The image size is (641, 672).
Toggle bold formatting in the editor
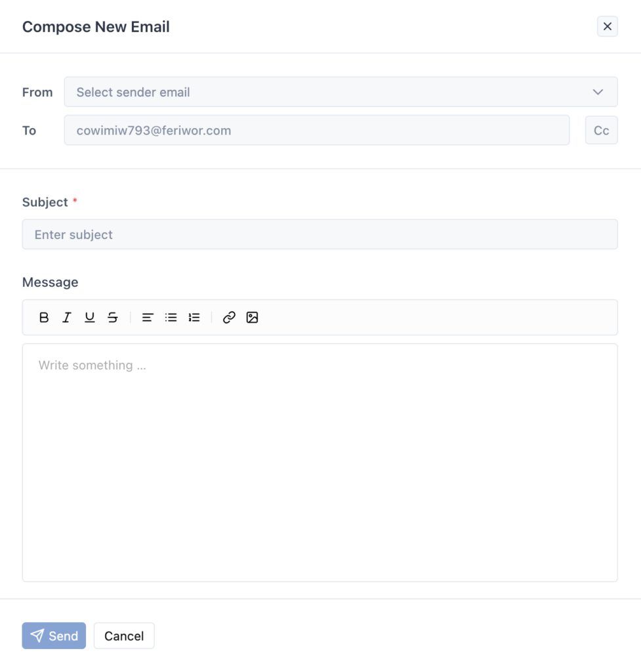pyautogui.click(x=43, y=318)
